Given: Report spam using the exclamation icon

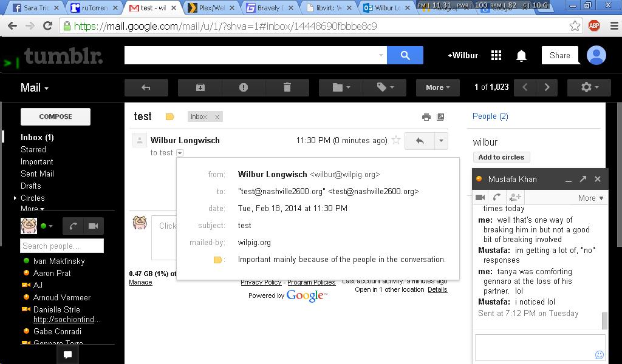Looking at the screenshot, I should pos(244,87).
